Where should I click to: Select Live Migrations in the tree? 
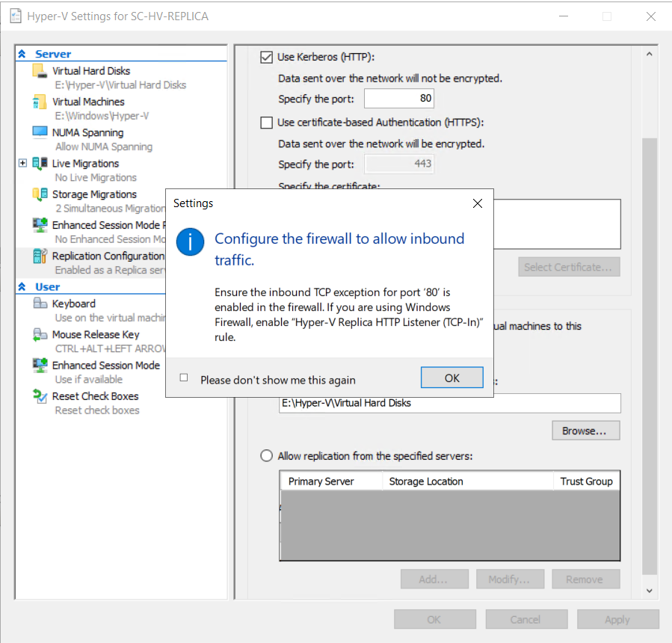tap(85, 163)
